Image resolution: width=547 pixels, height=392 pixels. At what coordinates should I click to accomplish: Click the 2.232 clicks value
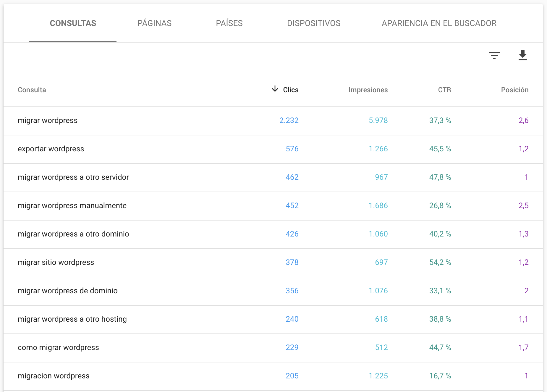pos(289,120)
